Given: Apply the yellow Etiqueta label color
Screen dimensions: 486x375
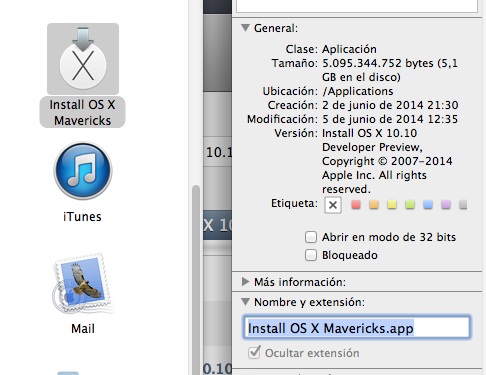Looking at the screenshot, I should click(392, 204).
